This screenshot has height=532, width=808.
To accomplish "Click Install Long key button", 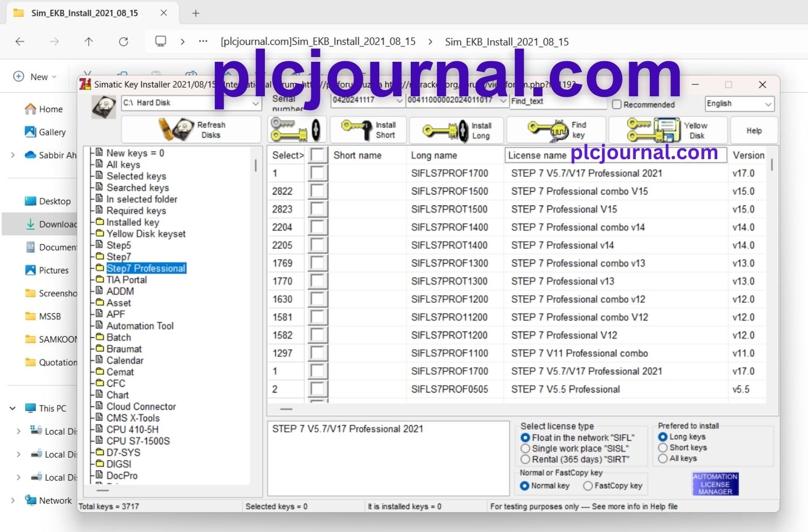I will pos(457,130).
